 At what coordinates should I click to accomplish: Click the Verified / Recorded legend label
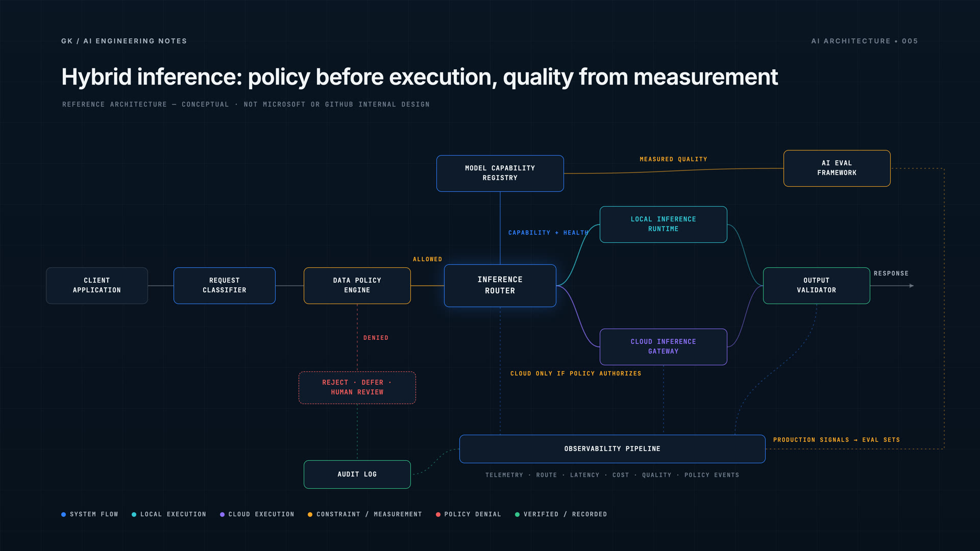(x=565, y=514)
